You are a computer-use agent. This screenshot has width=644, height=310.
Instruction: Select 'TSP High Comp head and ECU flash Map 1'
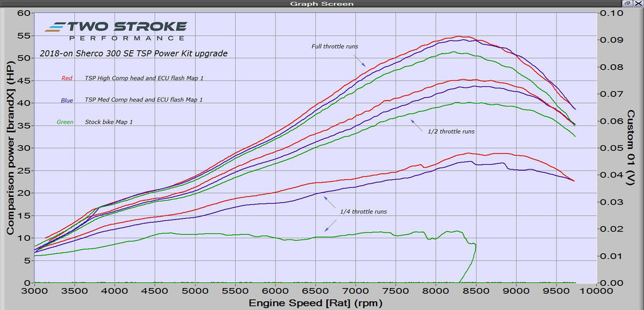point(144,77)
